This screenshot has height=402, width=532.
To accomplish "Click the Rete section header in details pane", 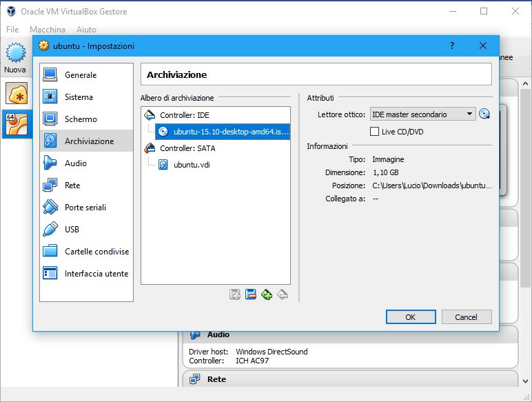I will (216, 379).
